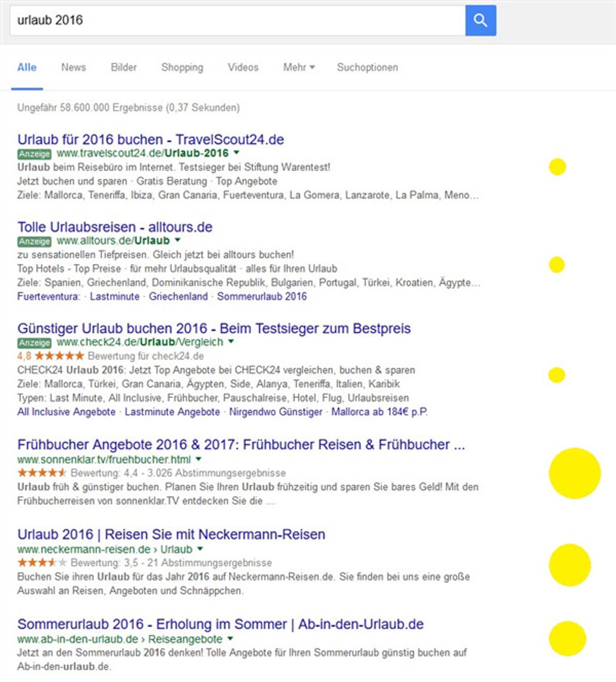The height and width of the screenshot is (682, 616).
Task: Click the www.alltours.de/Urlaub URL text
Action: [113, 240]
